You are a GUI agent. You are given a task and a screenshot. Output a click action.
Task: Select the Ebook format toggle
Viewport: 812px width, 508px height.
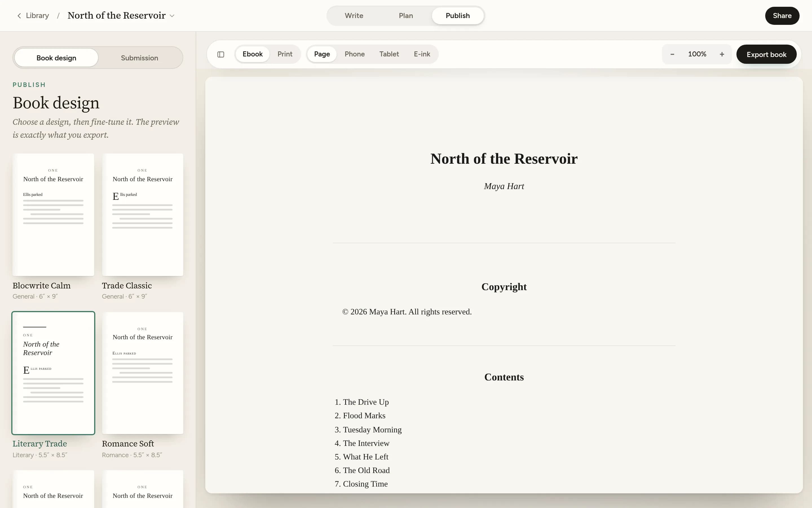coord(252,54)
